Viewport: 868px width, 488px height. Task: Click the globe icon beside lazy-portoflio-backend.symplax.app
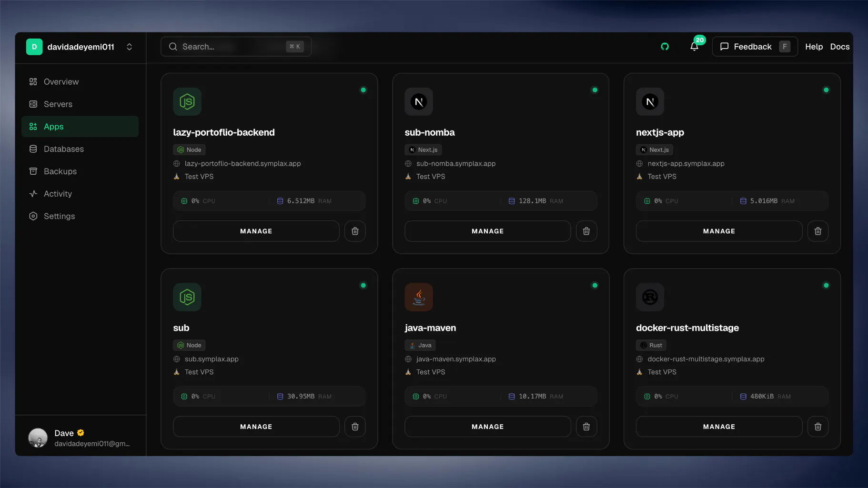(177, 163)
